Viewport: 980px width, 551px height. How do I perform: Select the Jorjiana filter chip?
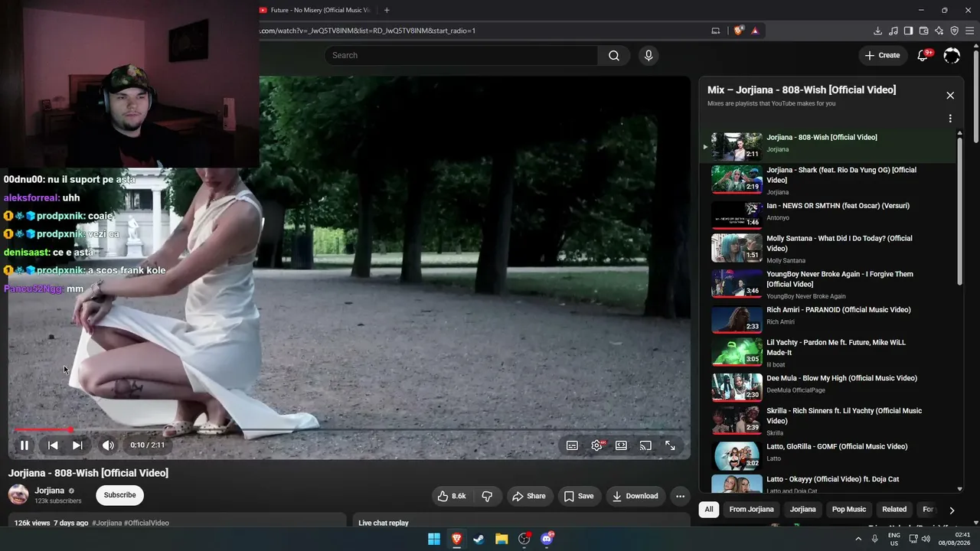[803, 510]
